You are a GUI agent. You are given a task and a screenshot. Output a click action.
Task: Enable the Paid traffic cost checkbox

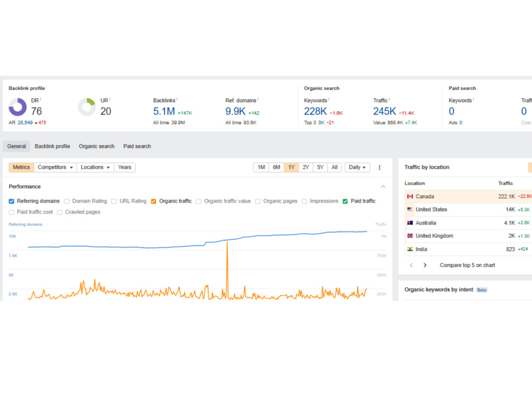(12, 212)
